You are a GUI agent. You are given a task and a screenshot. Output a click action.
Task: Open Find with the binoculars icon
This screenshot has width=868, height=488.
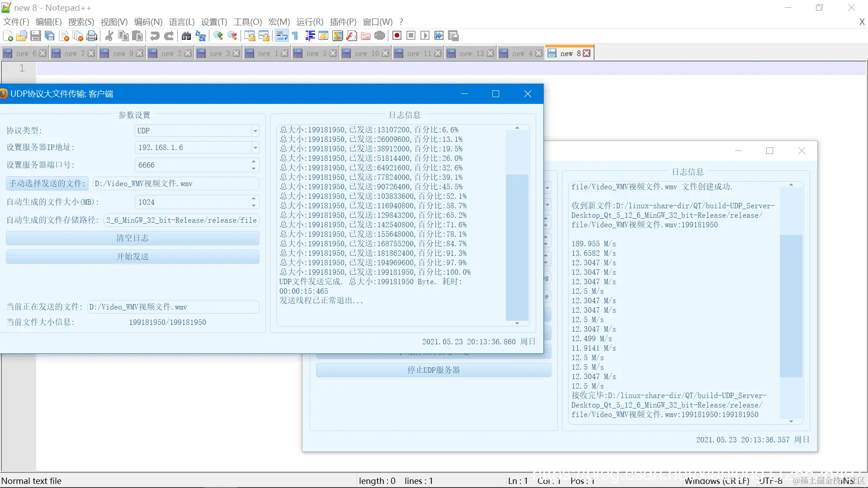(x=186, y=36)
